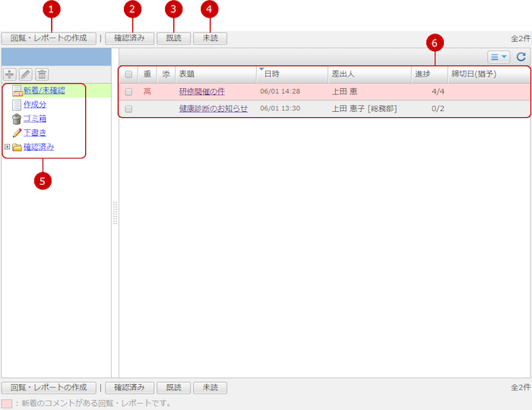
Task: Open the 確認済み folder link
Action: pos(39,147)
